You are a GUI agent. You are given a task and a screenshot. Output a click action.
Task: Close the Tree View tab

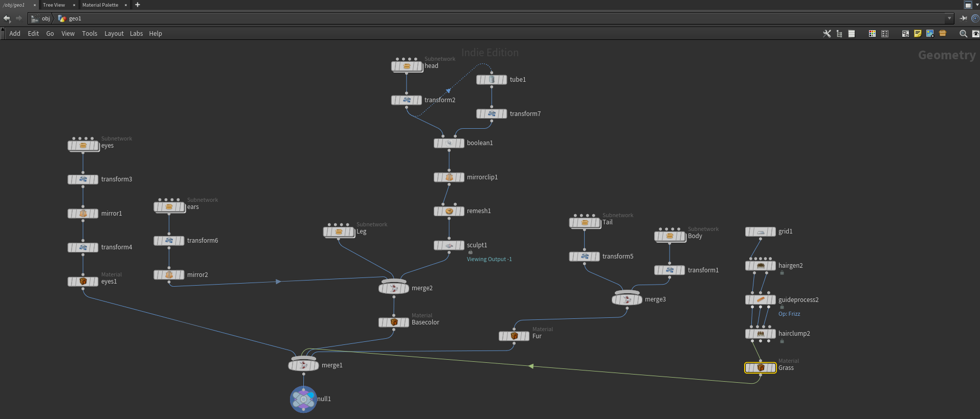[74, 5]
